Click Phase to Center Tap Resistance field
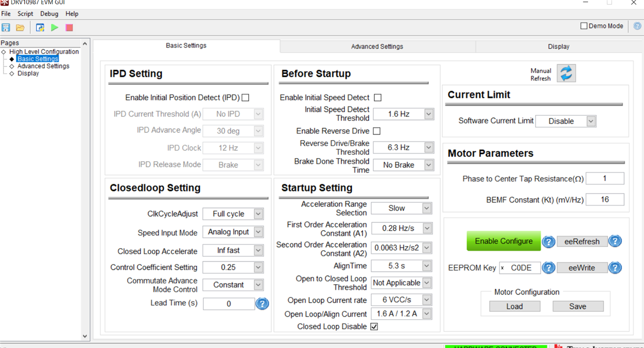The height and width of the screenshot is (348, 644). click(x=605, y=178)
